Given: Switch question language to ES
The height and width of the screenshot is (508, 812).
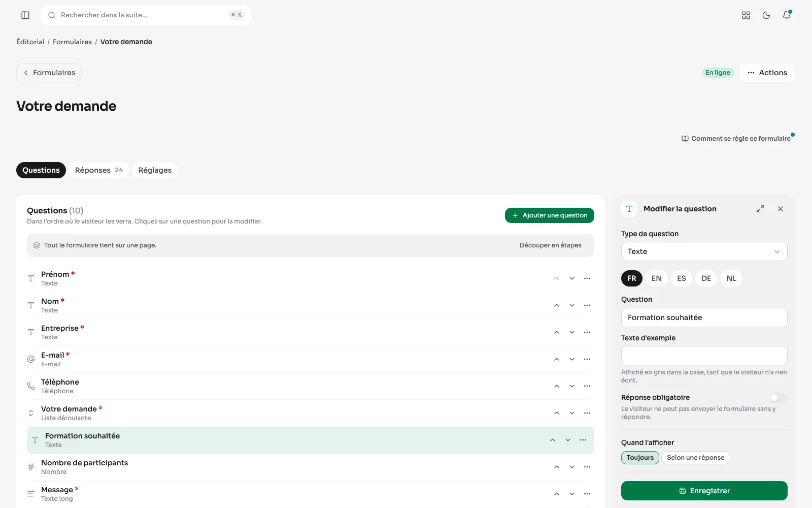Looking at the screenshot, I should point(682,278).
